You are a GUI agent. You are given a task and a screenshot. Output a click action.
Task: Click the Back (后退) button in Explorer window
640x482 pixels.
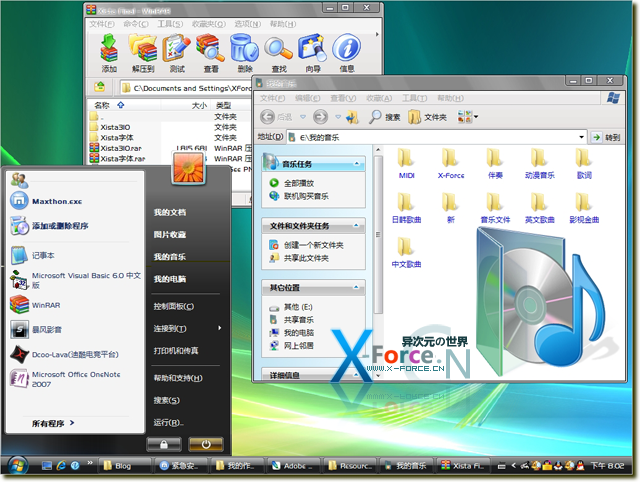pos(277,117)
